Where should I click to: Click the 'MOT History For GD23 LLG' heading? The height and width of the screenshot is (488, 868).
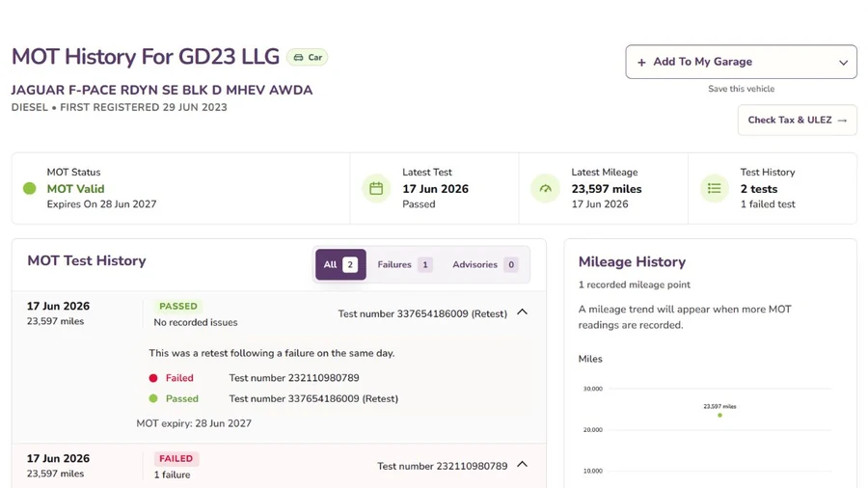[x=145, y=57]
